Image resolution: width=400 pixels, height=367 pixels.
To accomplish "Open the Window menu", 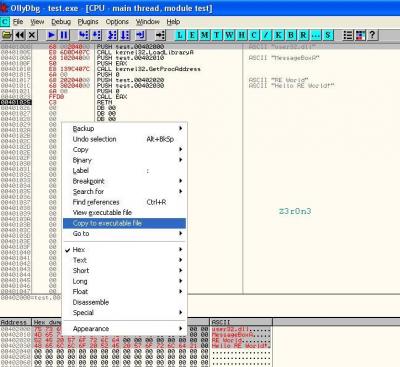I will click(148, 22).
